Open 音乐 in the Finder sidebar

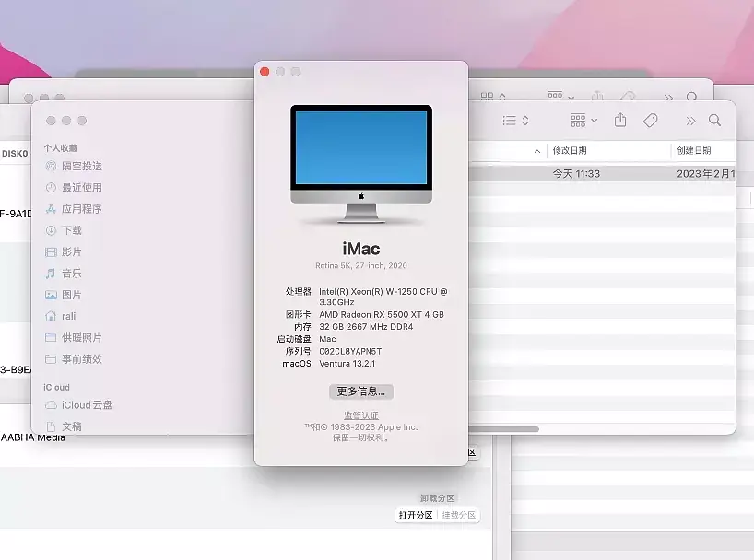point(64,274)
